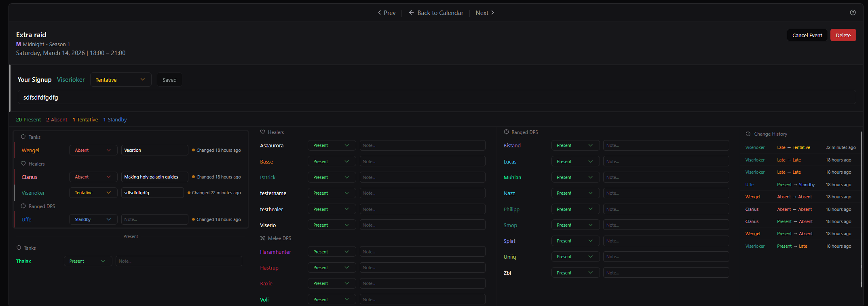Click the Cancel Event button
The width and height of the screenshot is (868, 306).
807,35
